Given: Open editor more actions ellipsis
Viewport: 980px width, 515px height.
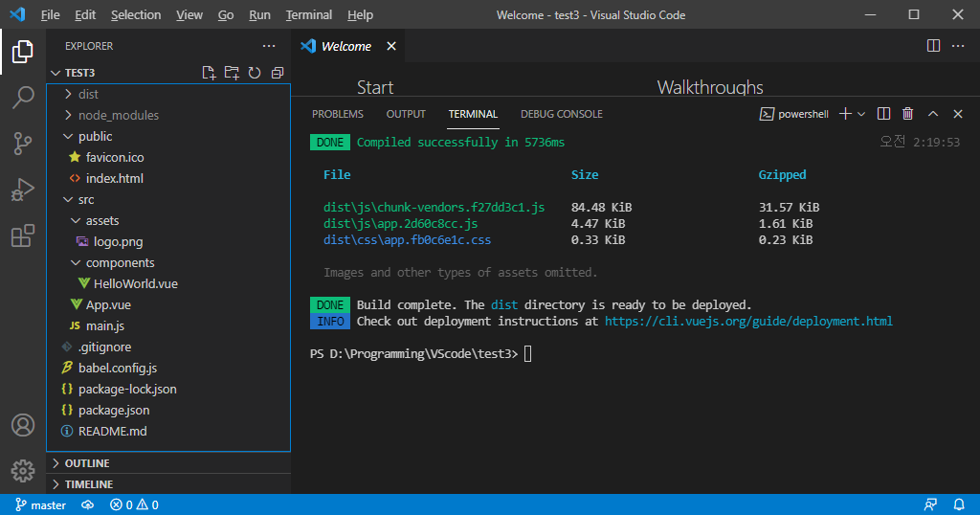Looking at the screenshot, I should coord(957,46).
